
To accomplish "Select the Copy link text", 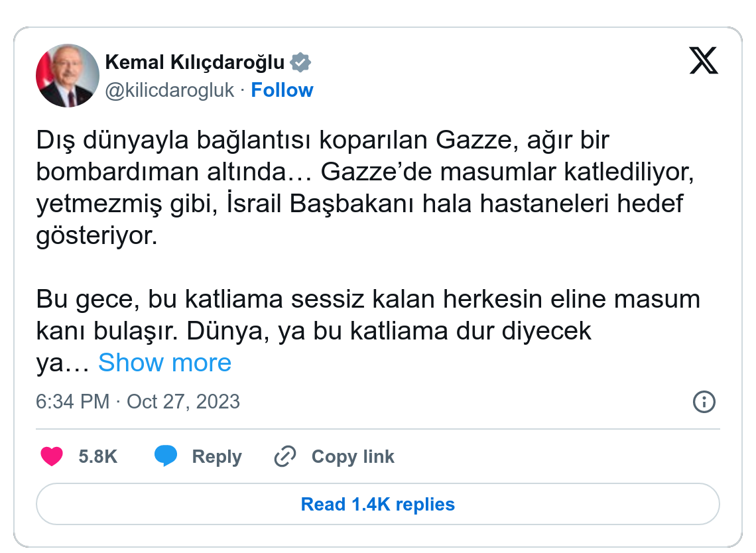I will 352,457.
